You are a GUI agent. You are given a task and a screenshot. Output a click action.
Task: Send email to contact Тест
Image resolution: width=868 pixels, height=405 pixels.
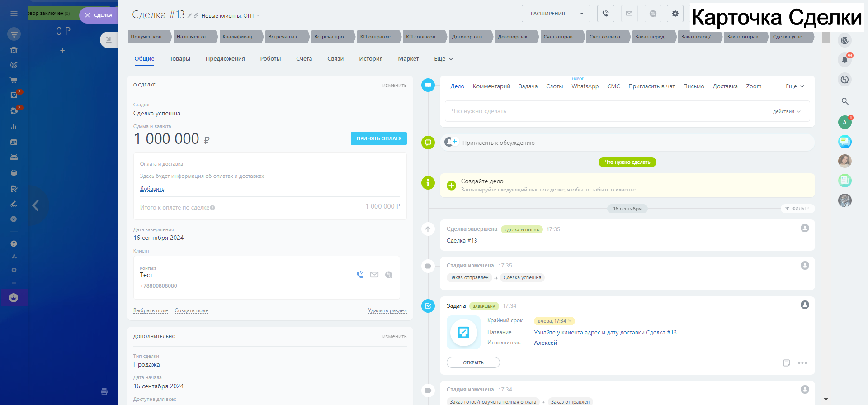374,275
